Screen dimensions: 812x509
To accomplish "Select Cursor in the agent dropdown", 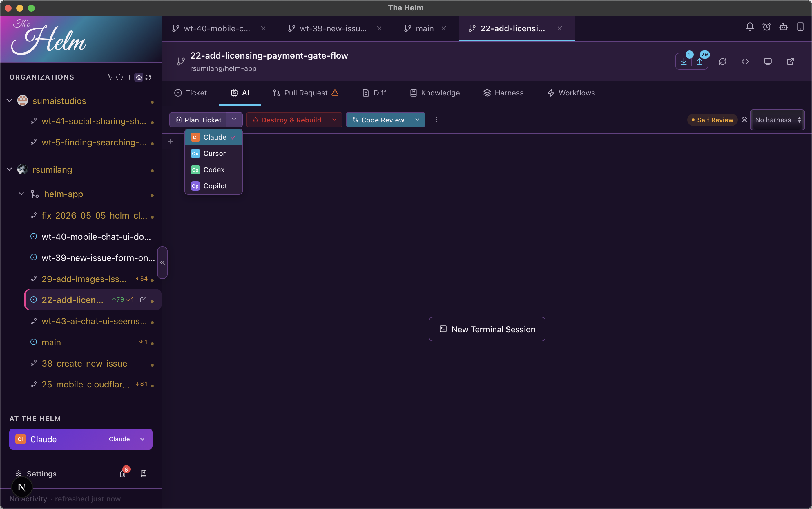I will [214, 154].
